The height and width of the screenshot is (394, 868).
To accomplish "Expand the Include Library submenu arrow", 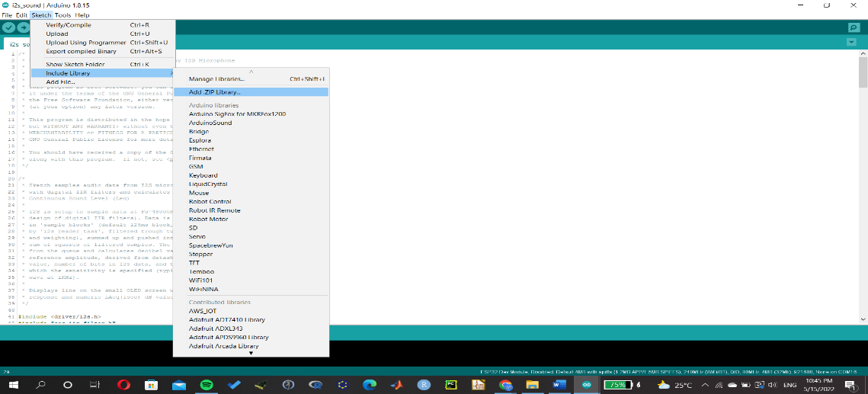I will (171, 73).
